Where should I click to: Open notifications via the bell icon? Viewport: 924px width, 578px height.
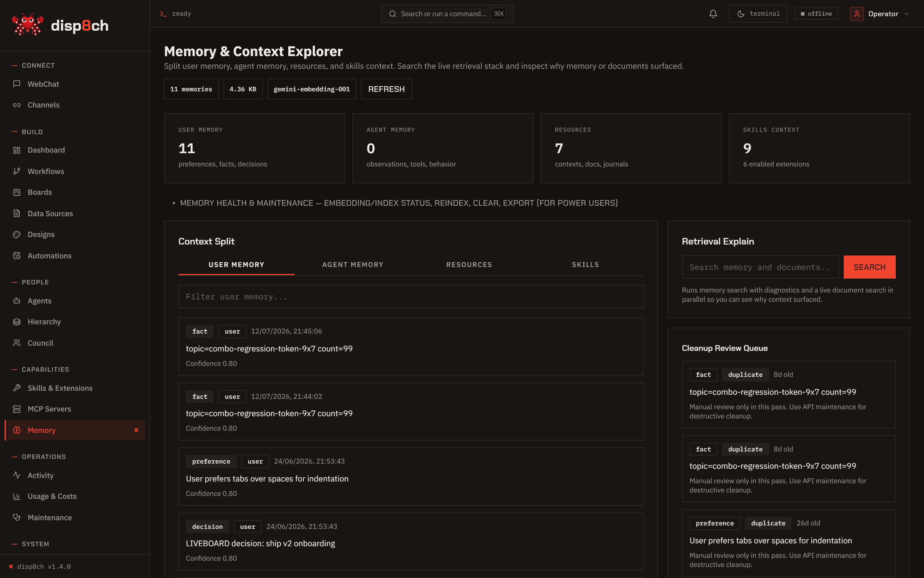[x=713, y=14]
